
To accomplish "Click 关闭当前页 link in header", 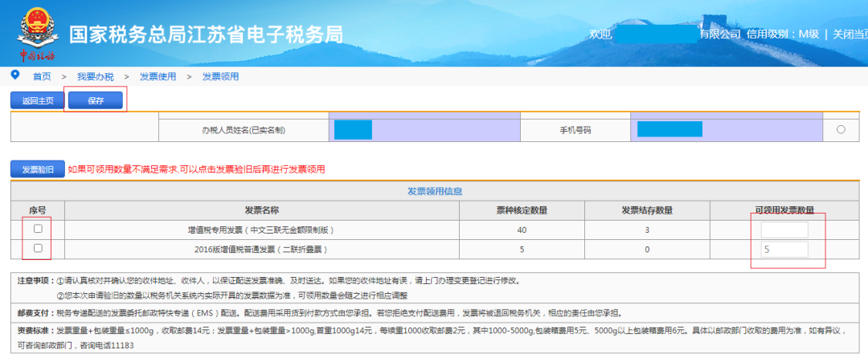I will click(850, 35).
